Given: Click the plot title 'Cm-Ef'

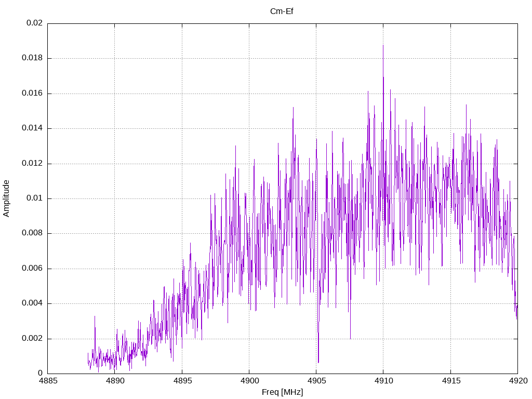Looking at the screenshot, I should pos(282,11).
